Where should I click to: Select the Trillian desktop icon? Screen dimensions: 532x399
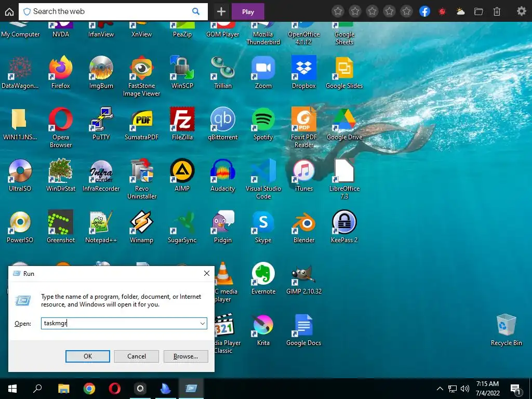(222, 73)
